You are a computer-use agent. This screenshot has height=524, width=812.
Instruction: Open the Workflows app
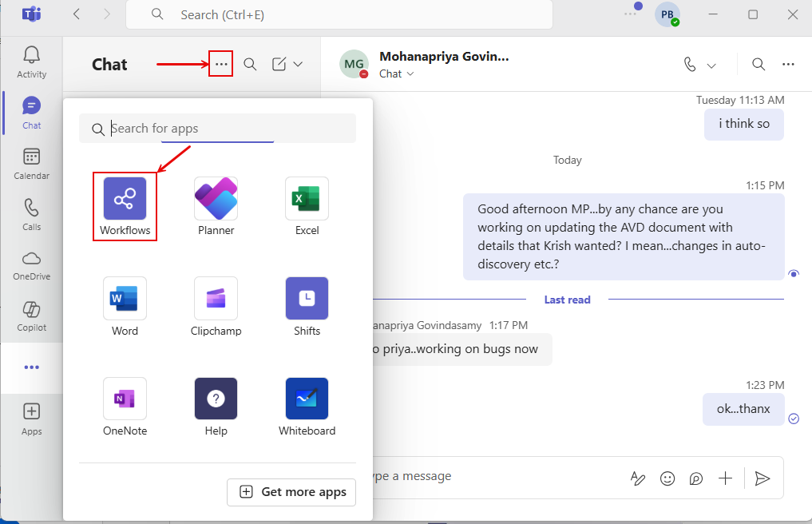click(x=125, y=199)
